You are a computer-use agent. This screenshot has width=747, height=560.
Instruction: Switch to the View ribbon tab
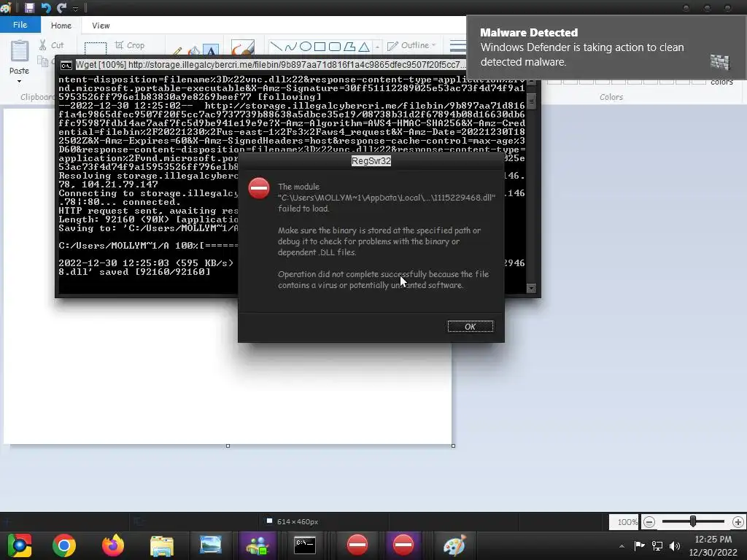pyautogui.click(x=101, y=26)
